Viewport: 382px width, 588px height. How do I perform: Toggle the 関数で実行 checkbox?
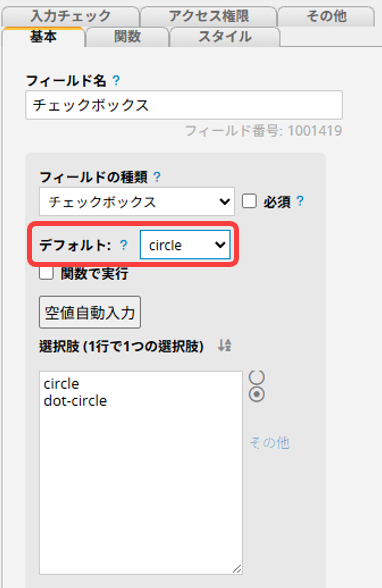(46, 273)
